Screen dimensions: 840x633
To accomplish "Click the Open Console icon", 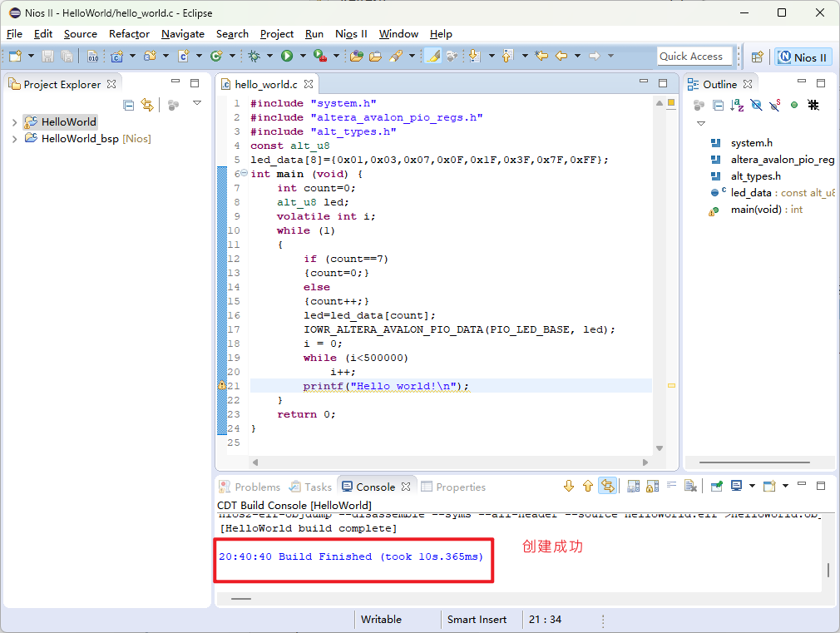I will [770, 486].
